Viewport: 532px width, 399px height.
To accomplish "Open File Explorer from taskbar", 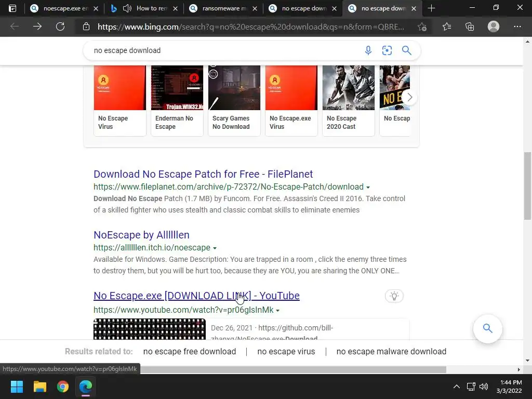I will 39,387.
